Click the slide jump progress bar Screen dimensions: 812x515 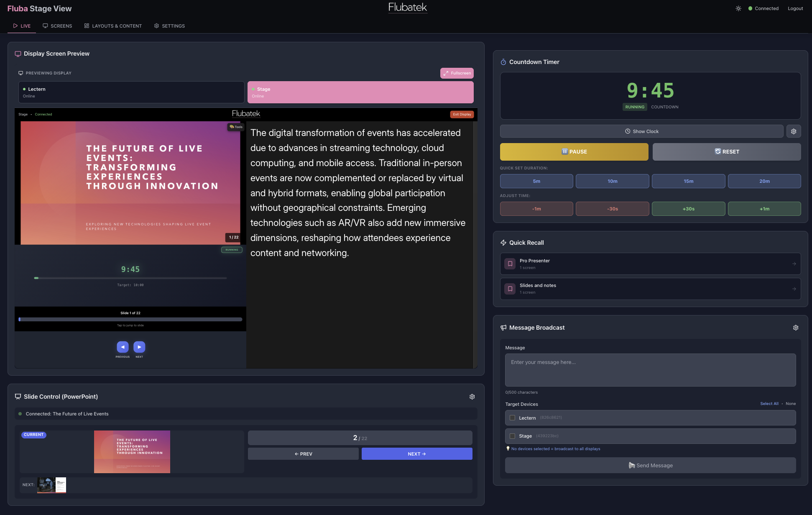130,319
